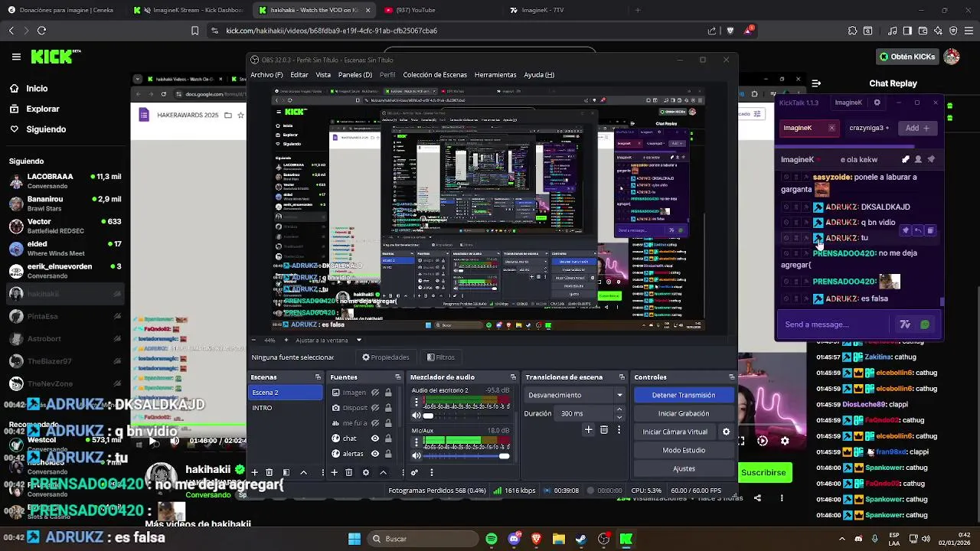Click Suscribirse button on Kick
Viewport: 980px width, 551px height.
[x=763, y=472]
